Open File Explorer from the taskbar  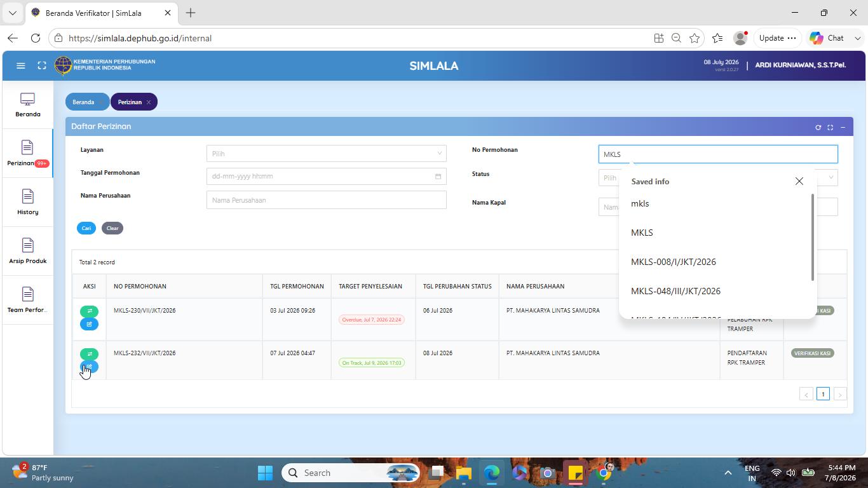[463, 473]
